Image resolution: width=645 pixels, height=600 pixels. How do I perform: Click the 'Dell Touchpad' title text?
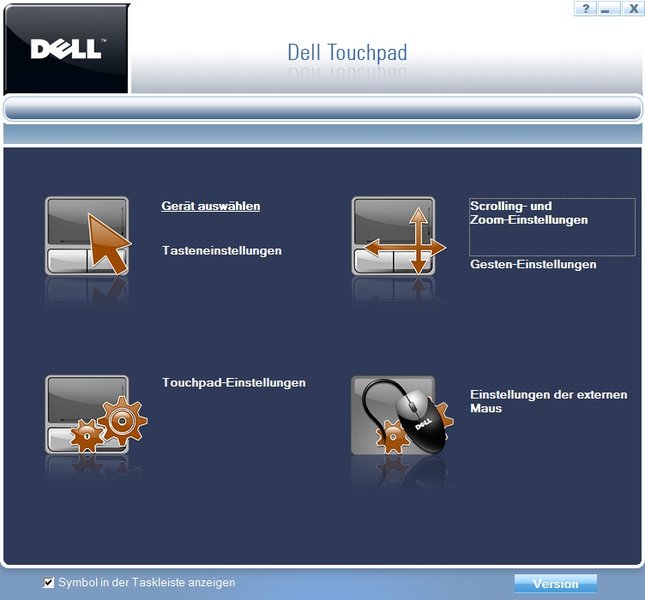click(347, 53)
